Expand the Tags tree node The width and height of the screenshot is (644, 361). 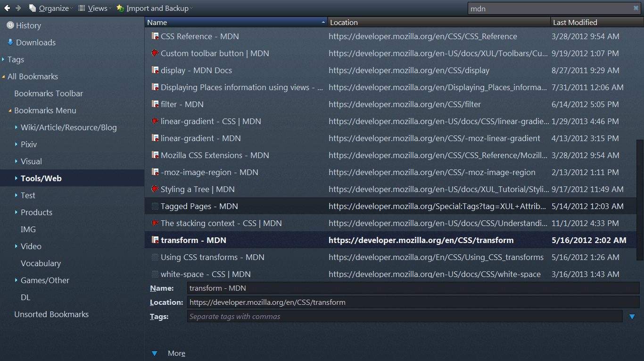3,59
